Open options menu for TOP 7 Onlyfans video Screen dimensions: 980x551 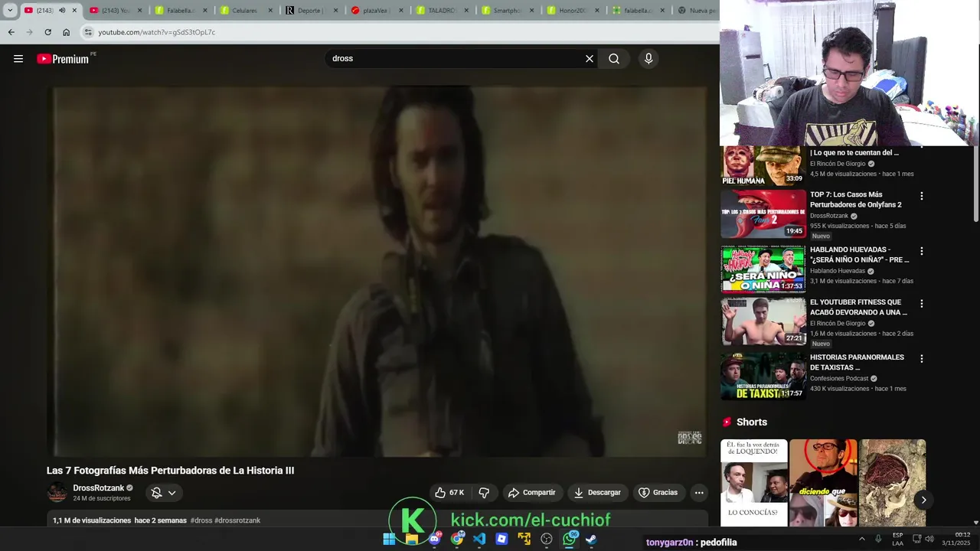click(x=921, y=196)
